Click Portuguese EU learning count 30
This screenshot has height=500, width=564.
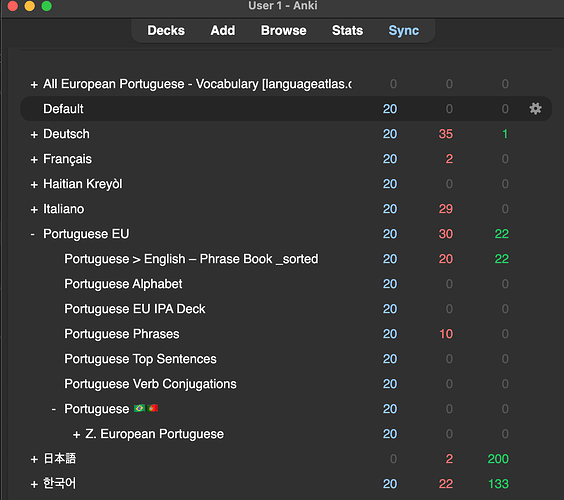[x=445, y=234]
